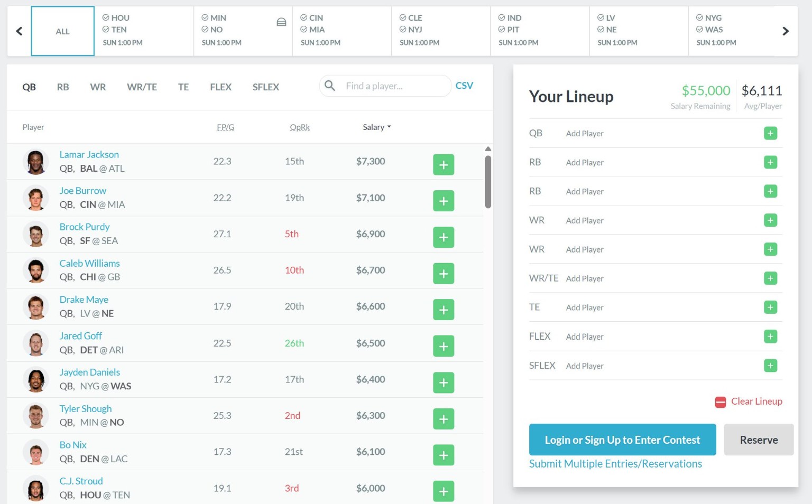The image size is (812, 504).
Task: Click plus icon in SFLEX lineup slot
Action: point(770,366)
